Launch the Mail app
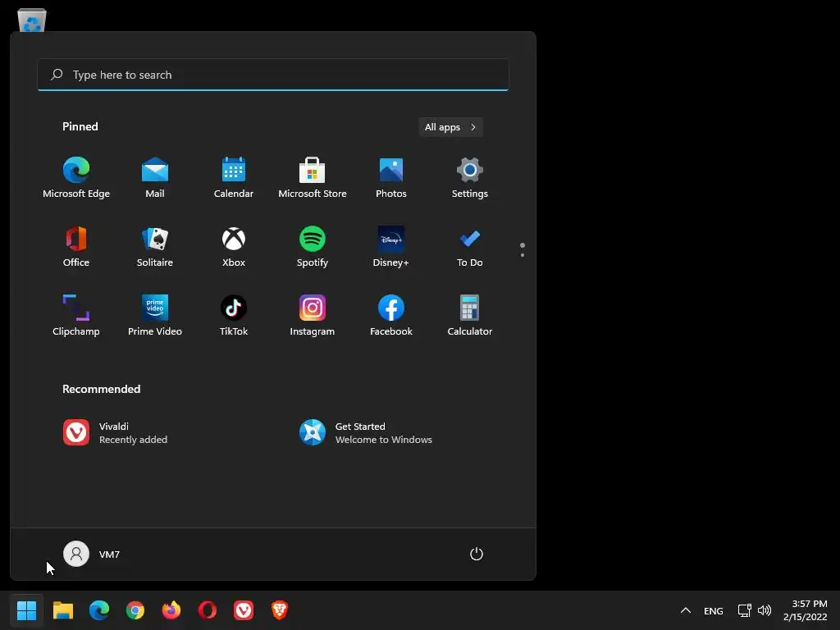 pos(155,178)
